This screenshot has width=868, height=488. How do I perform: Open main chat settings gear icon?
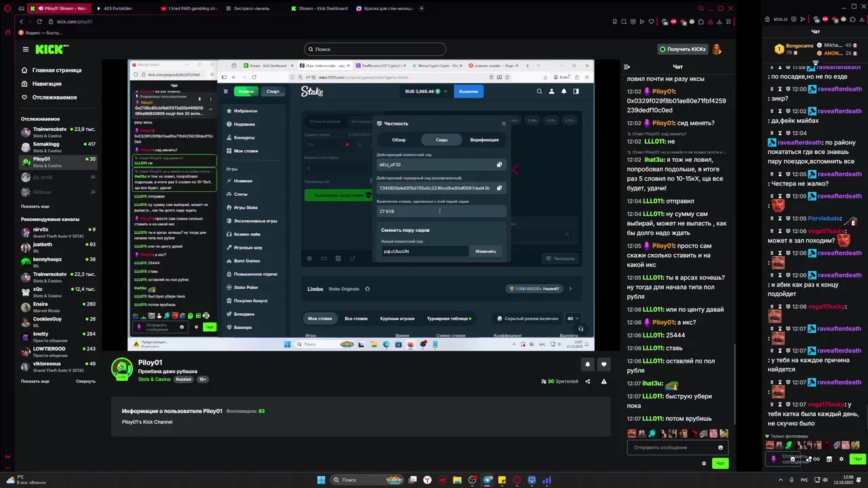click(x=704, y=464)
